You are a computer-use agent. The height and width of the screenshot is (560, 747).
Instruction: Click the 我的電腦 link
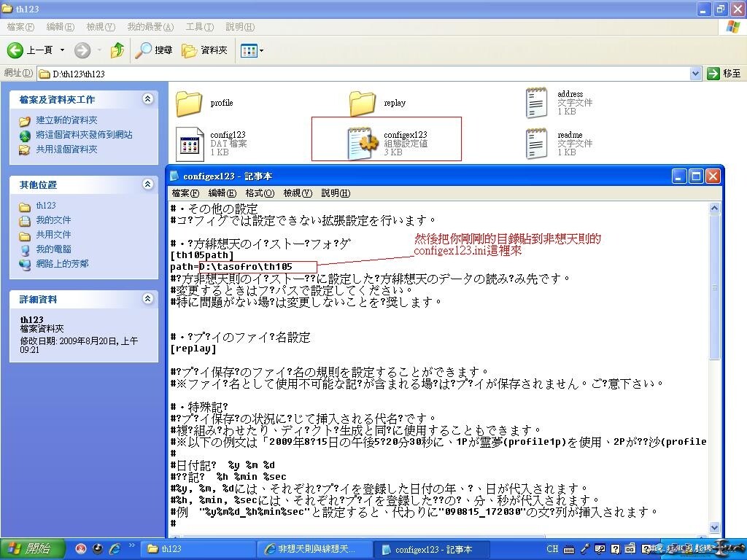pyautogui.click(x=53, y=249)
